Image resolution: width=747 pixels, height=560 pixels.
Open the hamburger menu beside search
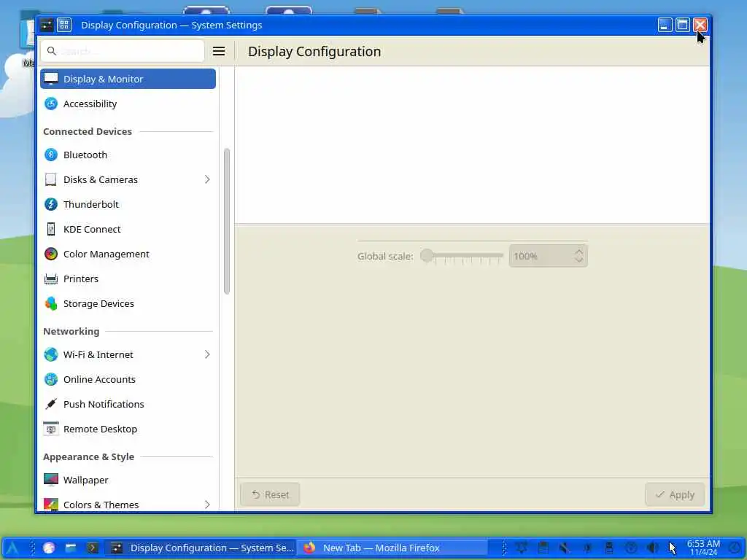(219, 52)
